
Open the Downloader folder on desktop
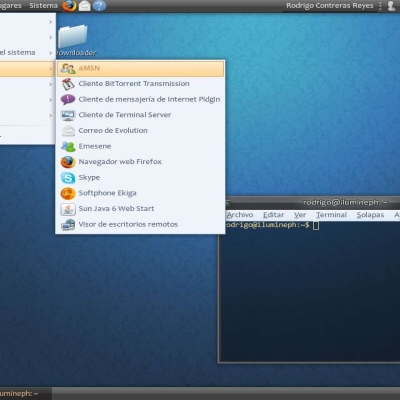click(73, 40)
